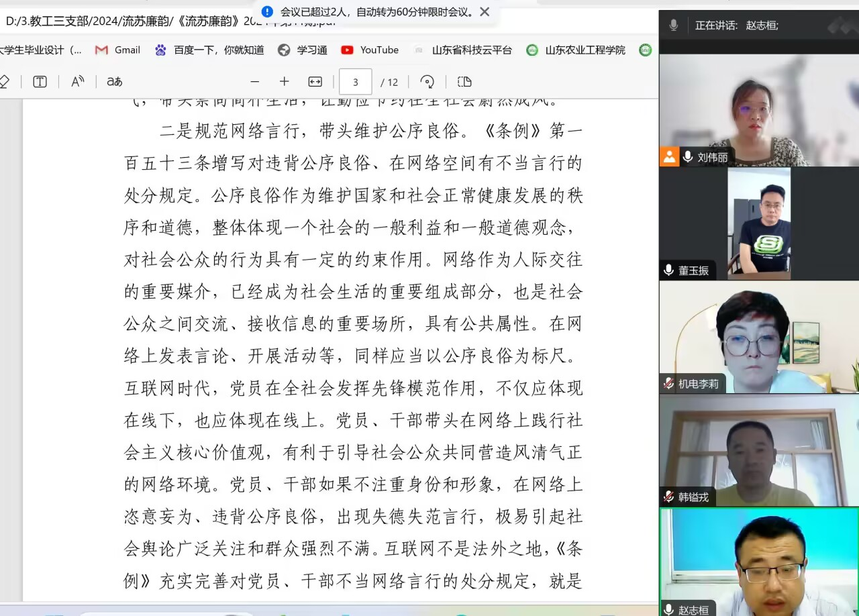Viewport: 859px width, 616px height.
Task: Click the orange host icon beside 刘伟丽
Action: (669, 157)
